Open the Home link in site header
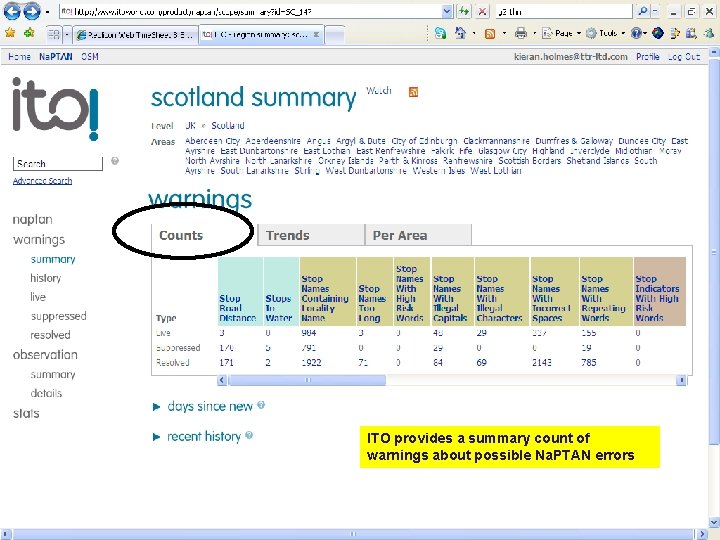This screenshot has width=720, height=540. click(19, 56)
